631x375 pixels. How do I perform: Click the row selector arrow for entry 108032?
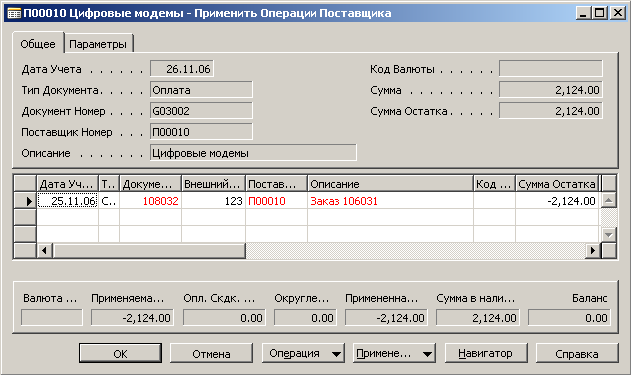(25, 201)
